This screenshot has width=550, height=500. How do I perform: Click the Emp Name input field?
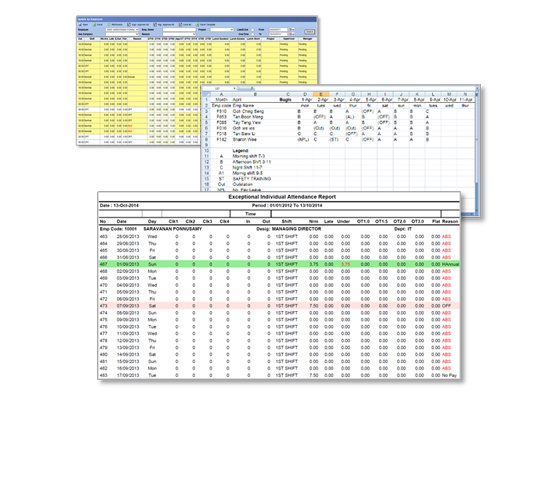click(x=179, y=29)
